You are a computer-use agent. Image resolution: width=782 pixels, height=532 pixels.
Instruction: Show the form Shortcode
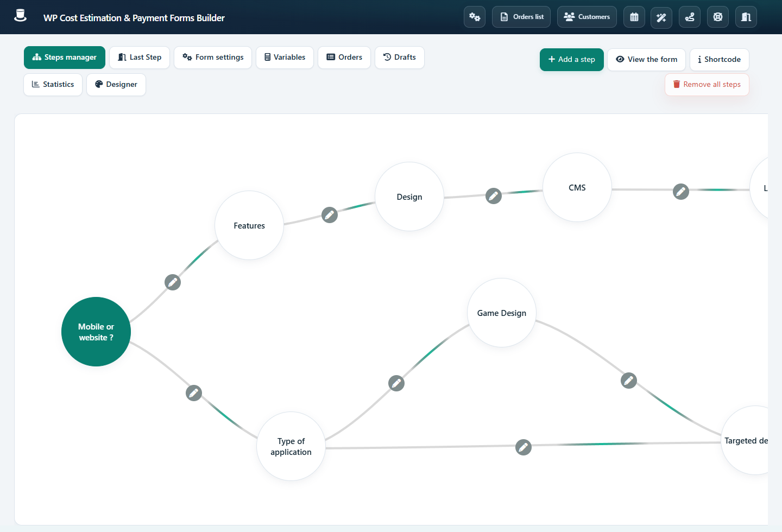(720, 60)
